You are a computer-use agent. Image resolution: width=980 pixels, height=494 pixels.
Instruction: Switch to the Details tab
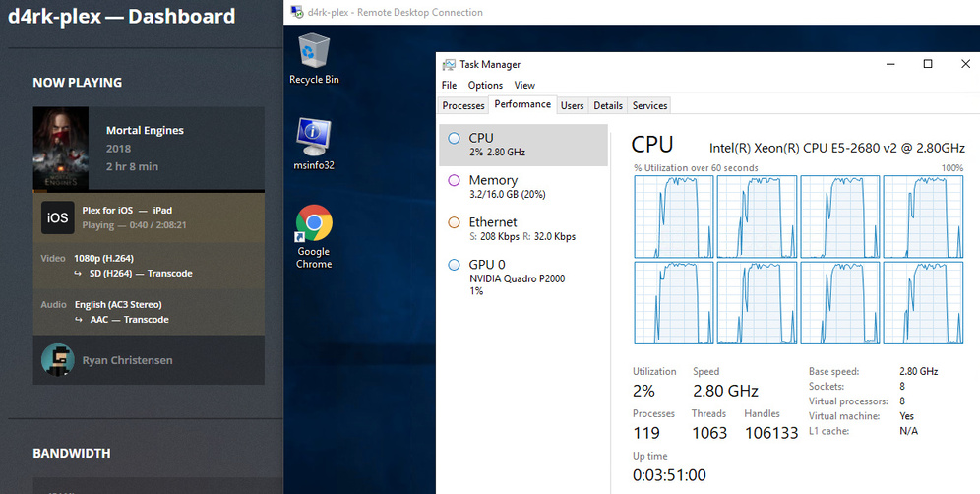tap(608, 105)
